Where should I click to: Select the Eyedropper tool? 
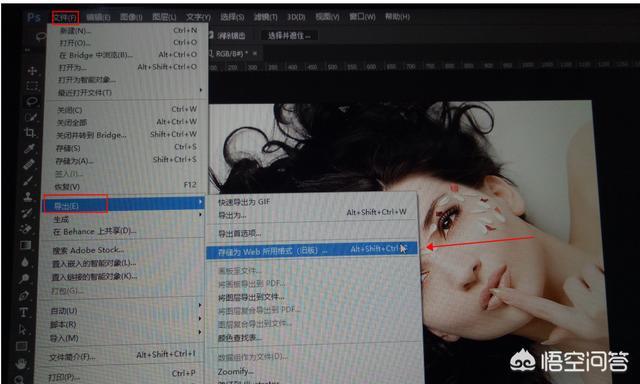[29, 149]
